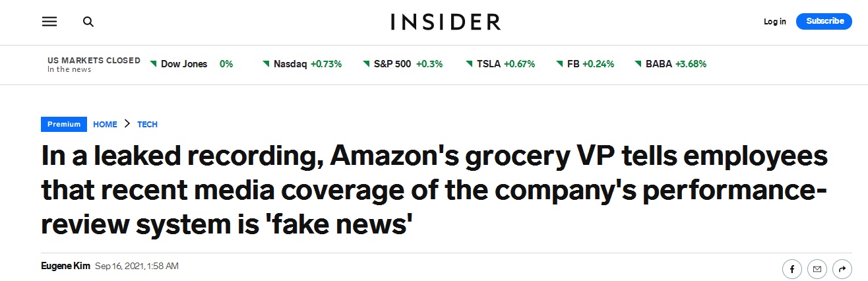Click the BABA triangle indicator icon

click(638, 63)
